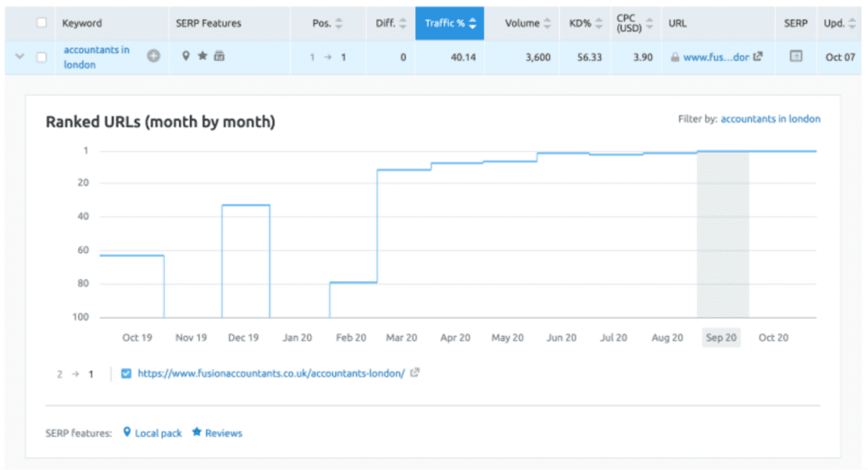Click the Ranked URLs (month by month) heading

160,122
